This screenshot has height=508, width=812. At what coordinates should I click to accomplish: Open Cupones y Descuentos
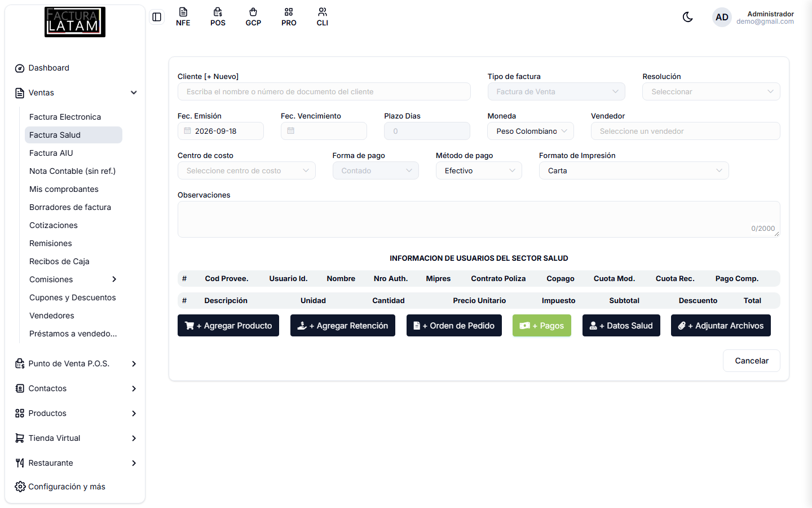click(x=73, y=297)
